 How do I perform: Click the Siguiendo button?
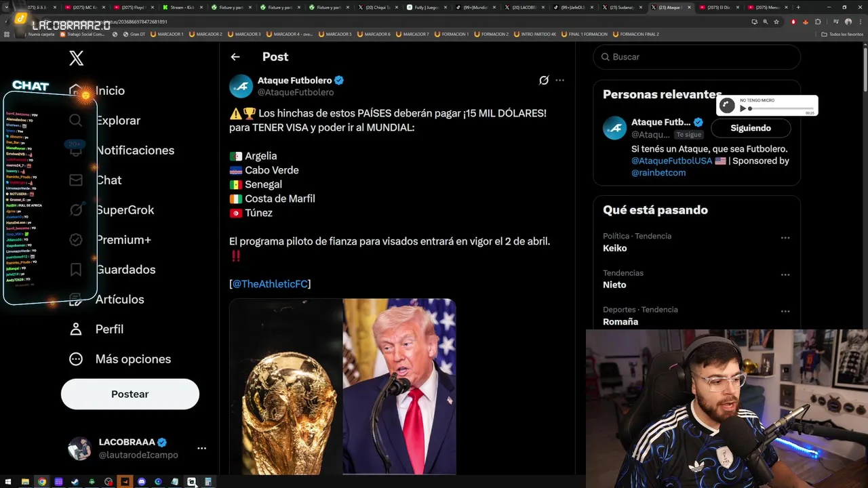[751, 128]
